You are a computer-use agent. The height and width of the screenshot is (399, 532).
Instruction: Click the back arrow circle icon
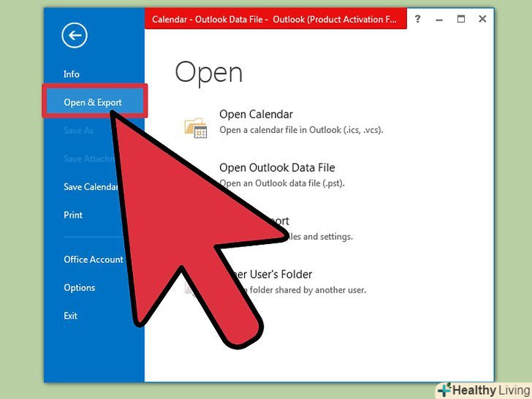pos(75,35)
